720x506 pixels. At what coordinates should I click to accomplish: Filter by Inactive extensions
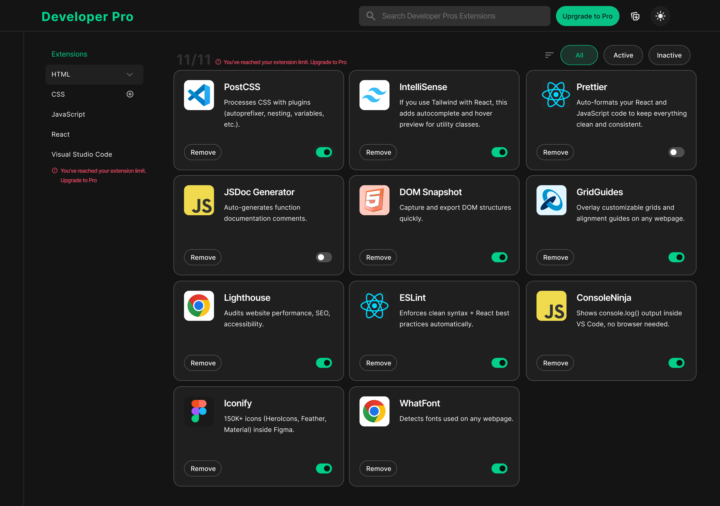pyautogui.click(x=669, y=55)
